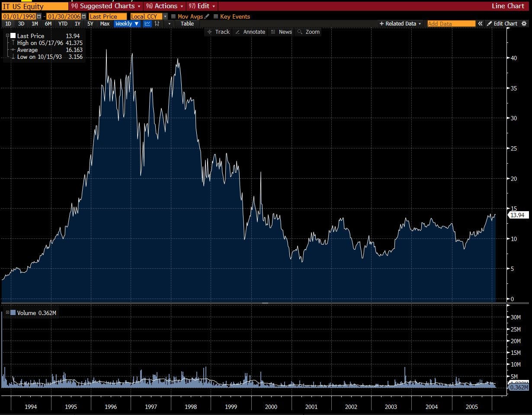
Task: Select the 3D time range
Action: (x=21, y=24)
